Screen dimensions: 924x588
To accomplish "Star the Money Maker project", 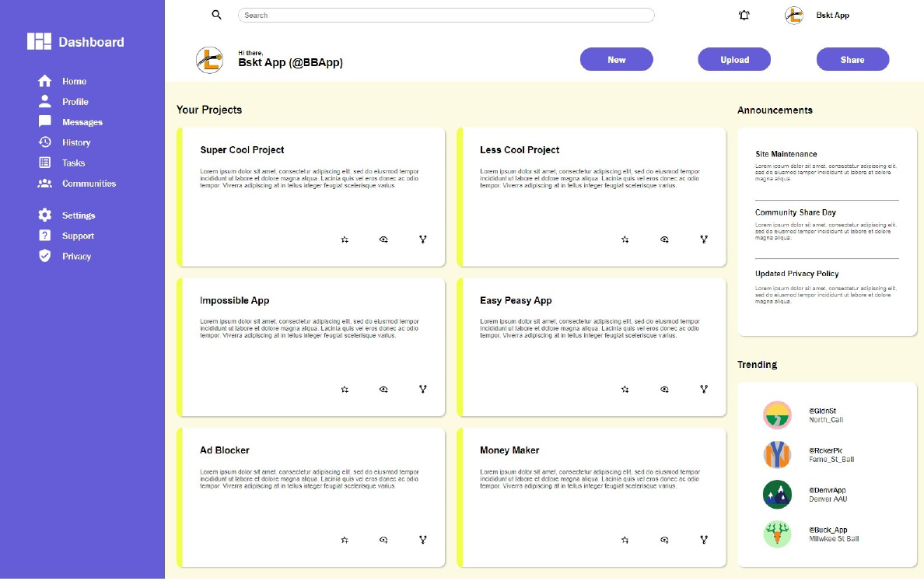I will click(625, 540).
